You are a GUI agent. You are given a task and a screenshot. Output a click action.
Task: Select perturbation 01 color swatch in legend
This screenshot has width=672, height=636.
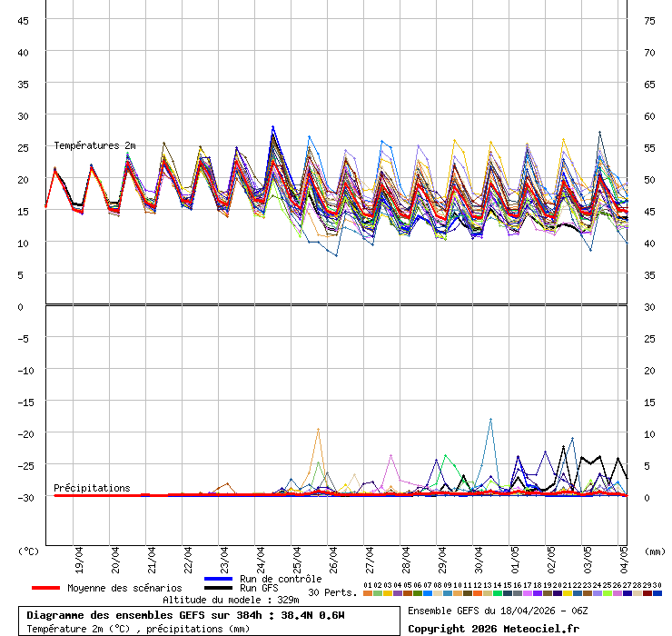368,593
